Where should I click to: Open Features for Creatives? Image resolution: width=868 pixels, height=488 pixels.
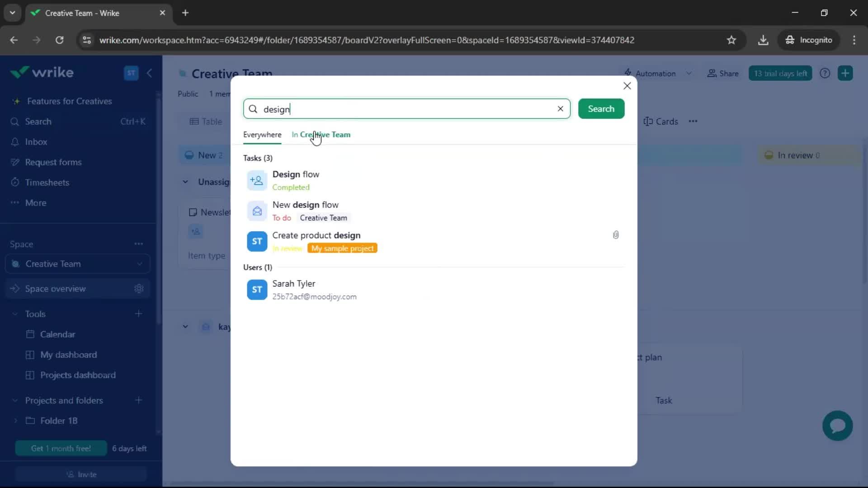69,101
